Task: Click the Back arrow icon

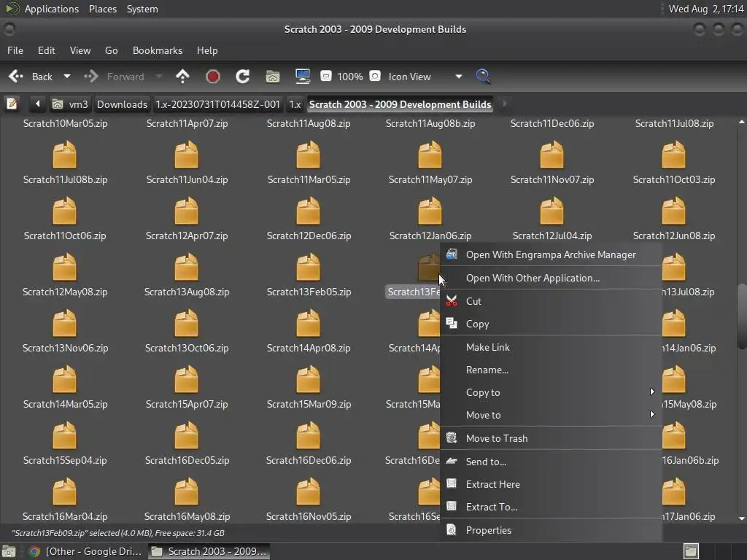Action: 16,76
